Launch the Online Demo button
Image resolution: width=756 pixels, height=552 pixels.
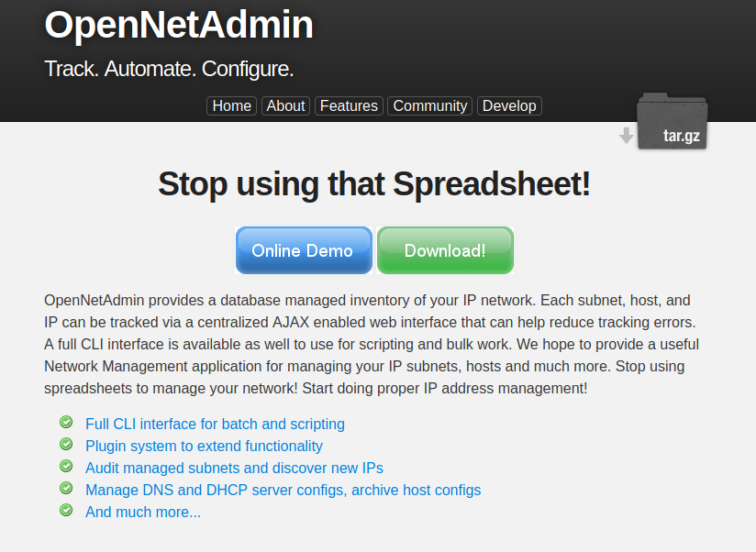304,250
